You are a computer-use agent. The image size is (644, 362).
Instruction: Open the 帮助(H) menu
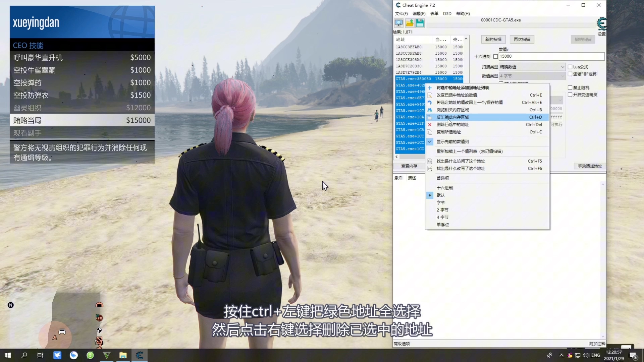click(463, 14)
